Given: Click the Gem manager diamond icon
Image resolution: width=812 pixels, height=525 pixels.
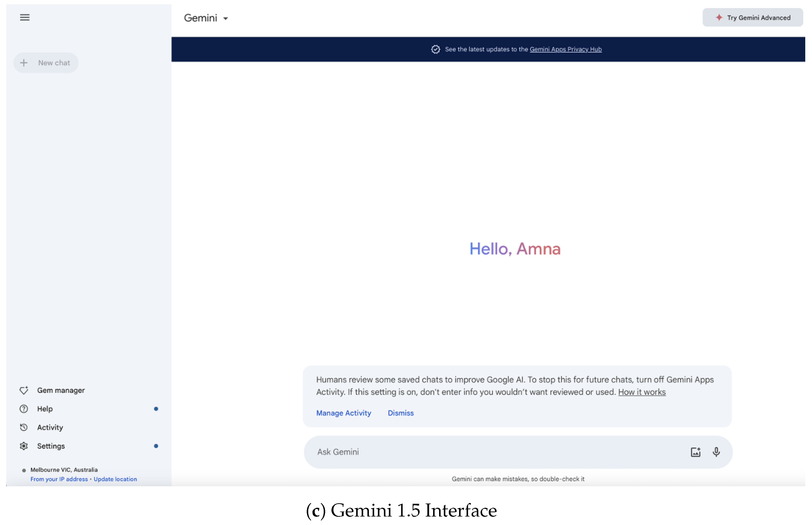Looking at the screenshot, I should [24, 390].
